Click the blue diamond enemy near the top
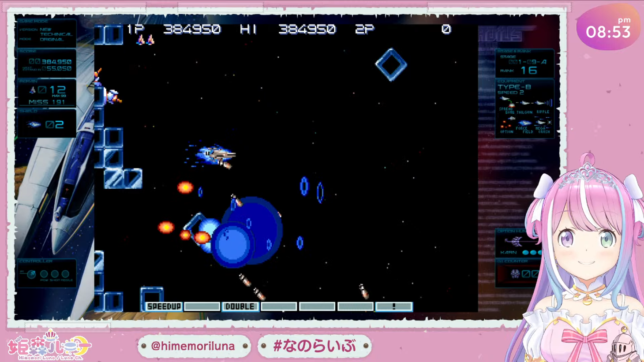644x362 pixels. (391, 65)
